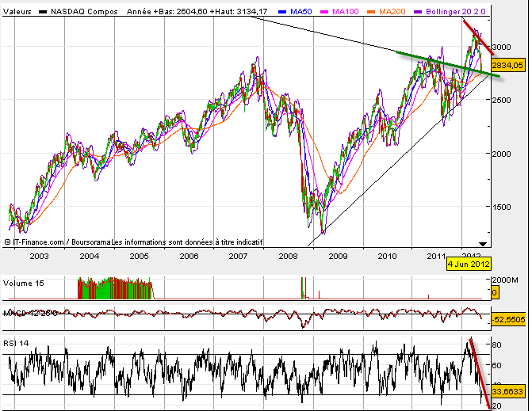The height and width of the screenshot is (411, 532).
Task: Click the 2008 label on time axis
Action: (287, 256)
